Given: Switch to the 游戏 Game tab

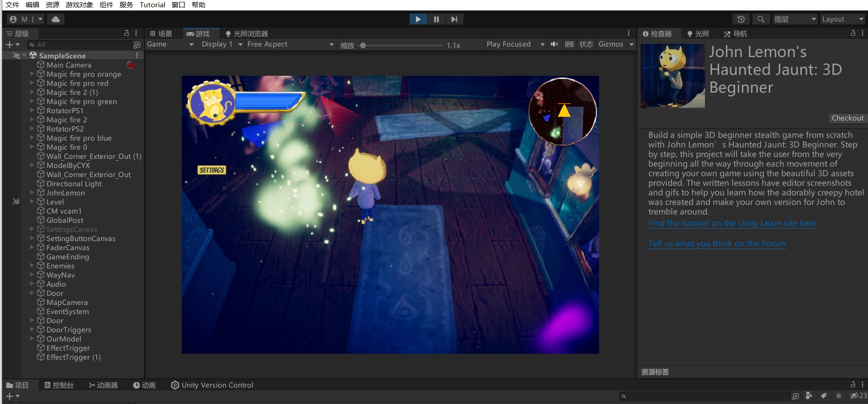Looking at the screenshot, I should point(198,33).
